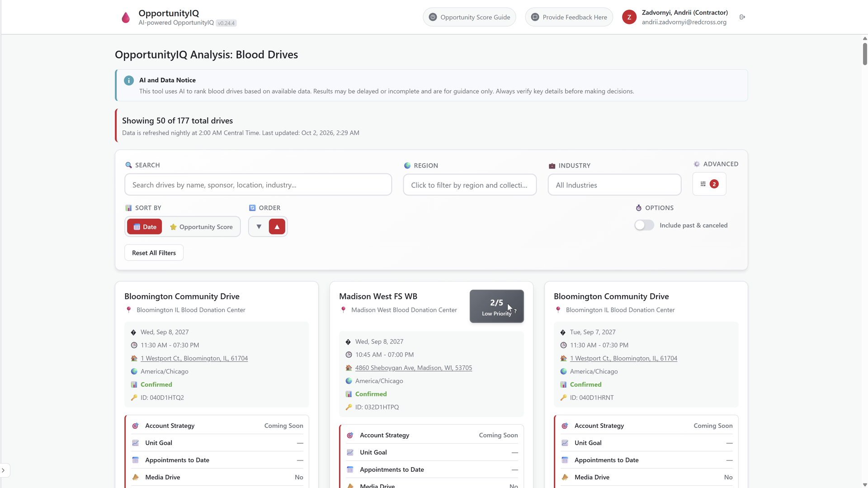
Task: Open 1 Westport Ct link on Sep 8 Bloomington card
Action: 194,358
